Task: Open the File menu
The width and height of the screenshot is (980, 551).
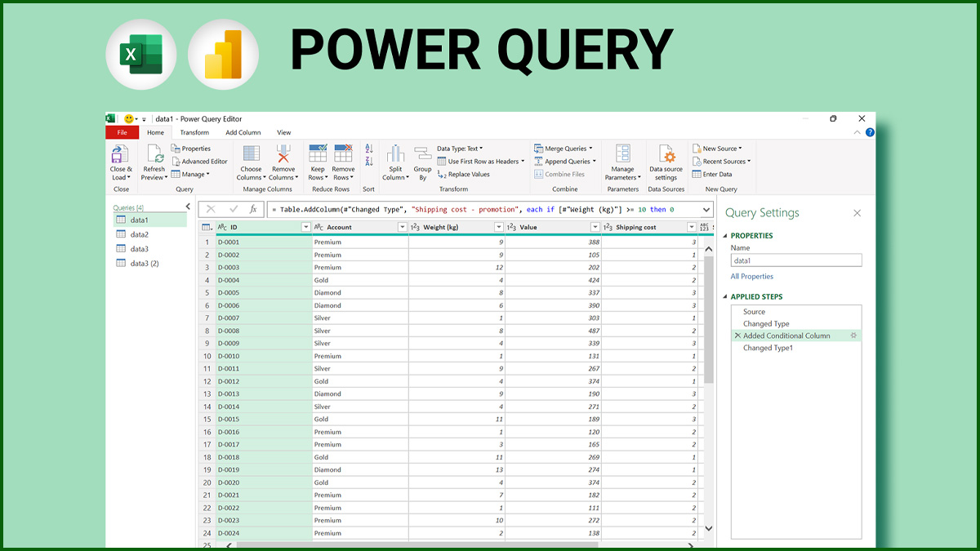Action: pos(122,131)
